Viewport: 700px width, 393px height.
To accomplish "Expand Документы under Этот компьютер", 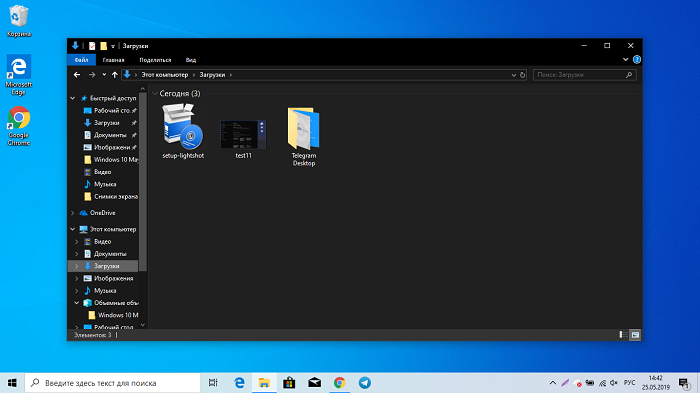I will (76, 254).
